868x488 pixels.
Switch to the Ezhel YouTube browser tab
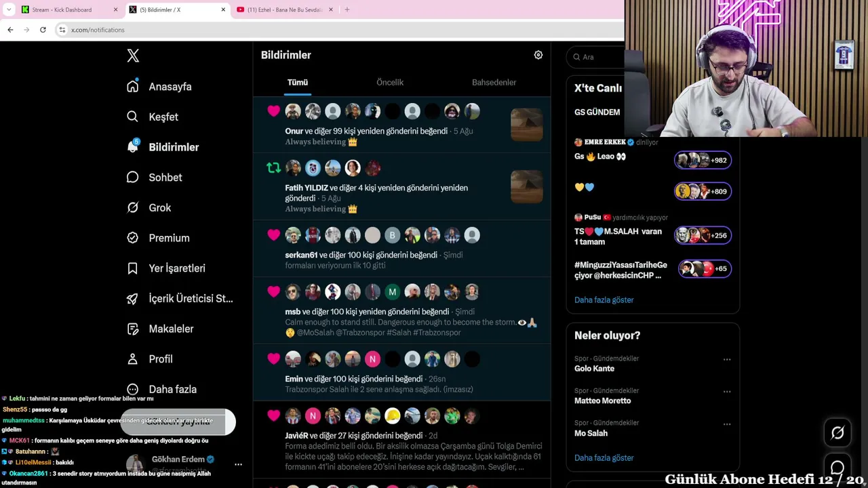pyautogui.click(x=283, y=9)
